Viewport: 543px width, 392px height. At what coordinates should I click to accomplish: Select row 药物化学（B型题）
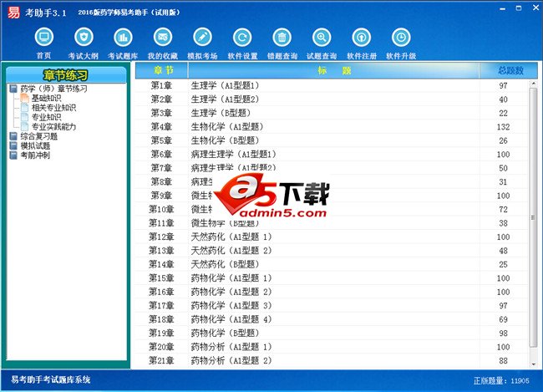332,333
